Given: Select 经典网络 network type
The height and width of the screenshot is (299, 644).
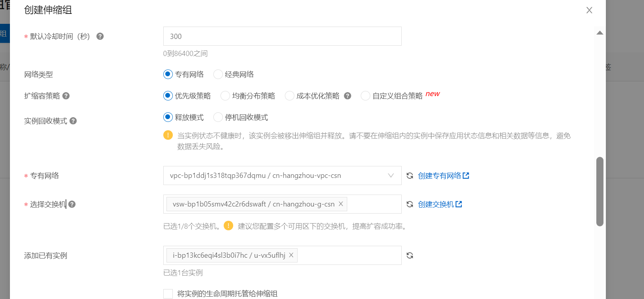Looking at the screenshot, I should 218,74.
